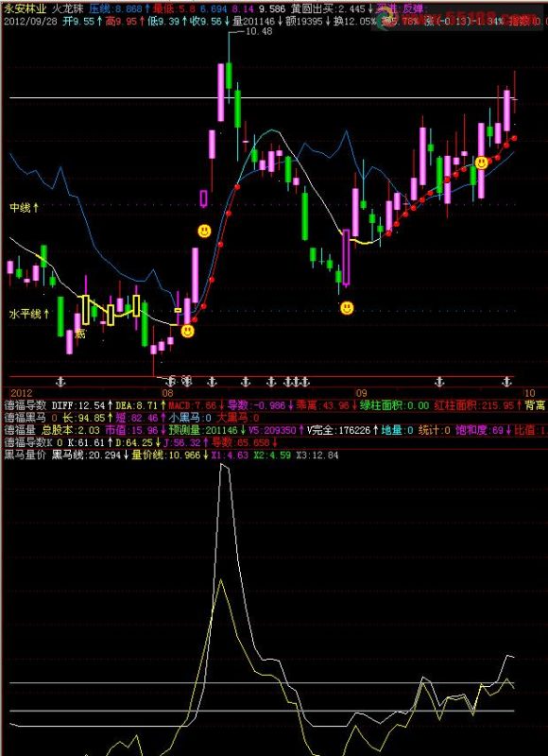This screenshot has height=756, width=548.
Task: Select the 10.48 high price marker
Action: (259, 31)
